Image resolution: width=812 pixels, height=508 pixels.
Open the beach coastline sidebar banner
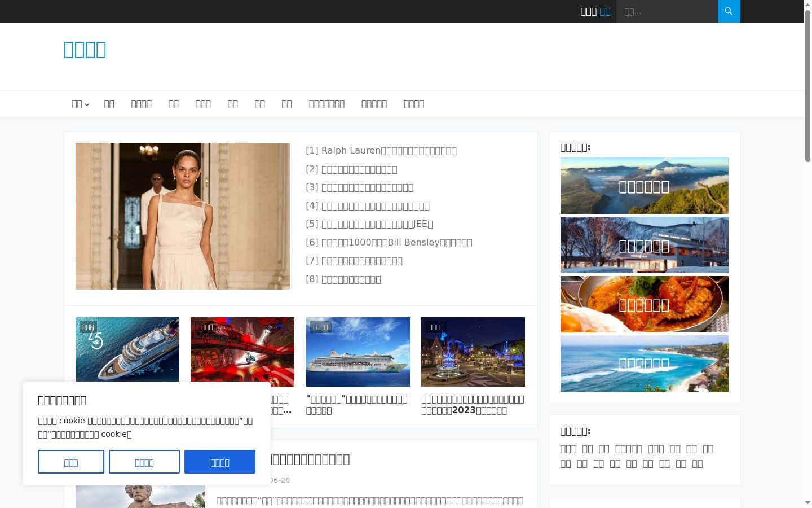[645, 364]
